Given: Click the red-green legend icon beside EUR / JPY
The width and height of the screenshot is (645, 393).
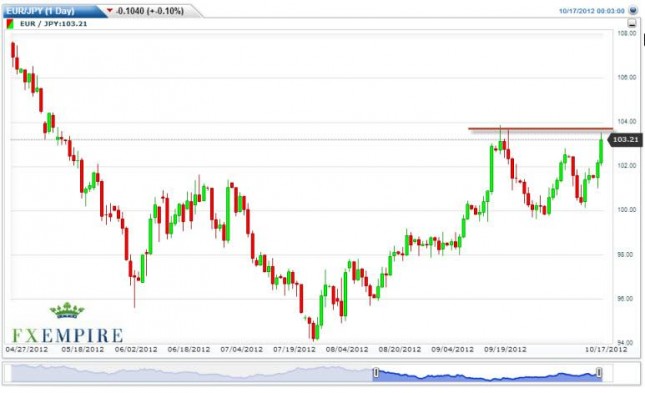Looking at the screenshot, I should click(10, 24).
